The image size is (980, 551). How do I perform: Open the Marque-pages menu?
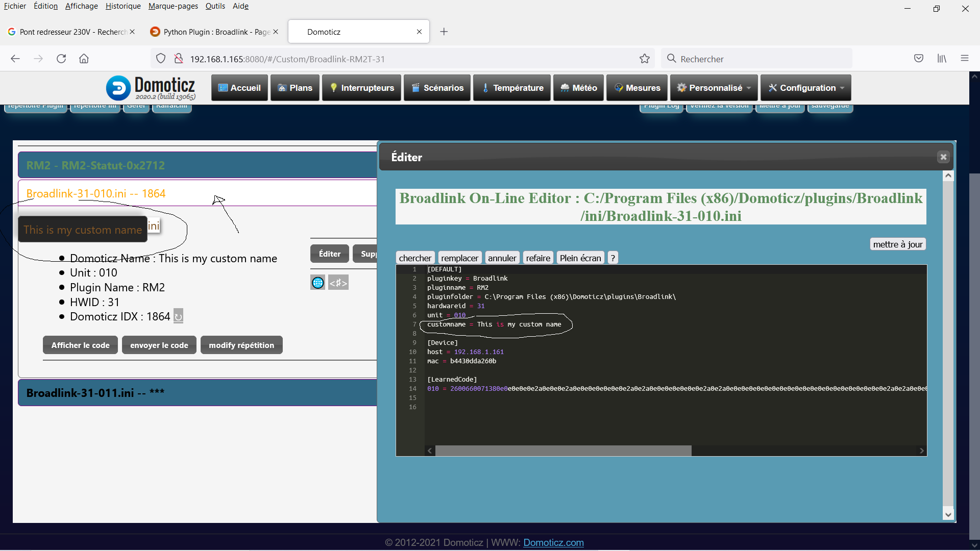(x=173, y=6)
